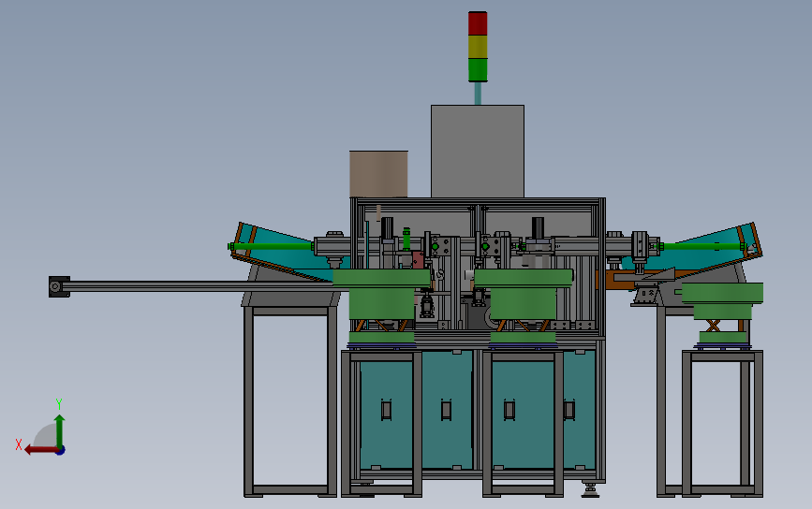The image size is (812, 509).
Task: Select the large gray control box on top
Action: coord(478,151)
